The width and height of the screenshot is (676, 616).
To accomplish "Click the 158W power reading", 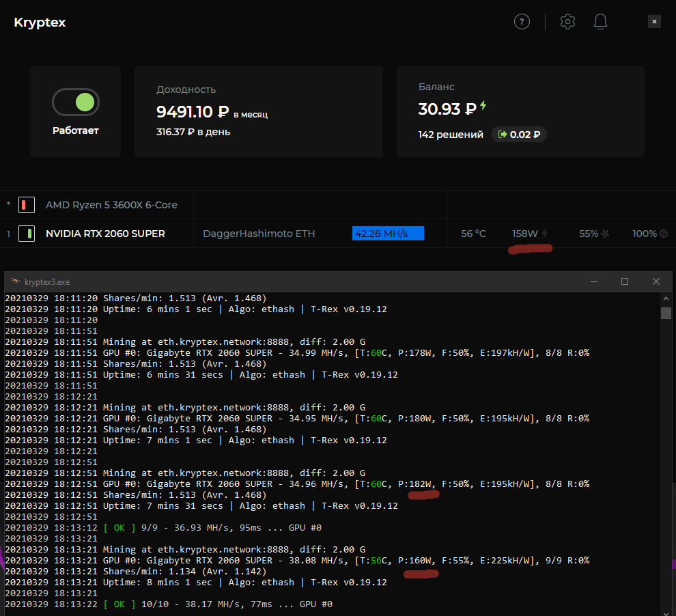I will click(524, 234).
